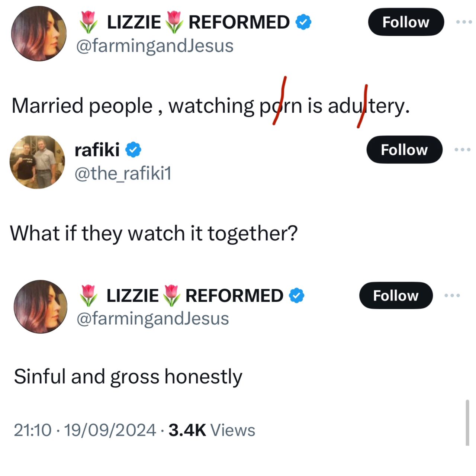The image size is (476, 476).
Task: Click the 3.4K Views count
Action: (212, 430)
